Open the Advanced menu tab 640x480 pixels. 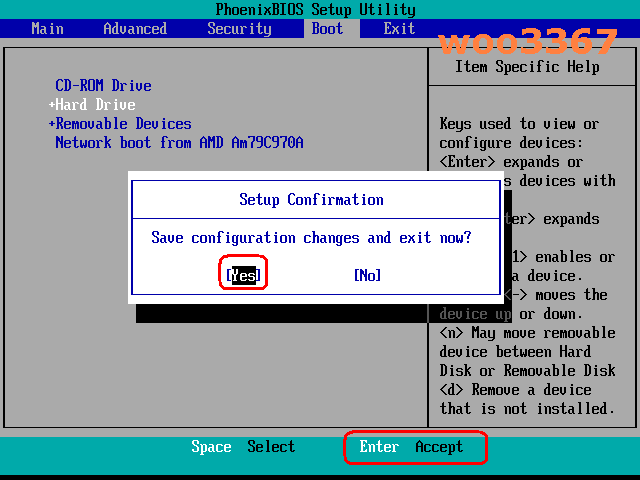(135, 29)
